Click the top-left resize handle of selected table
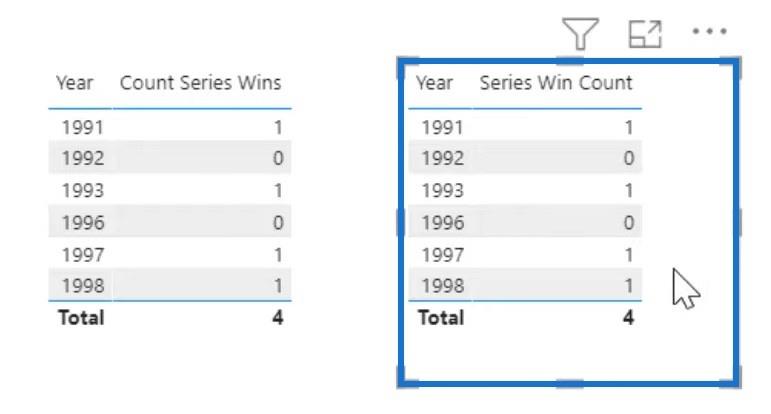This screenshot has width=771, height=414. pyautogui.click(x=407, y=64)
